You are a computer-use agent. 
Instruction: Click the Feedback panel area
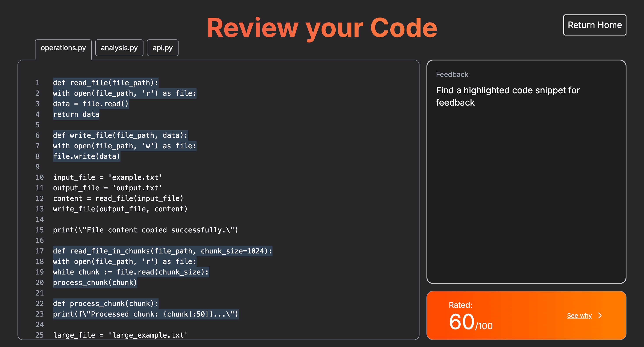tap(526, 175)
